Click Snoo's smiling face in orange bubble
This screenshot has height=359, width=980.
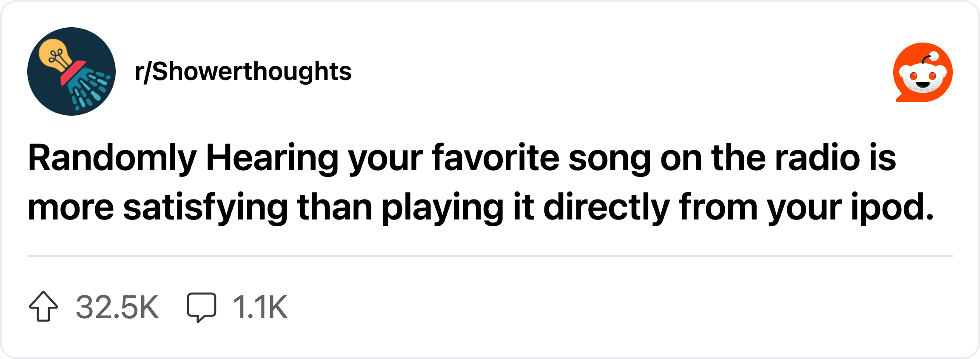923,79
